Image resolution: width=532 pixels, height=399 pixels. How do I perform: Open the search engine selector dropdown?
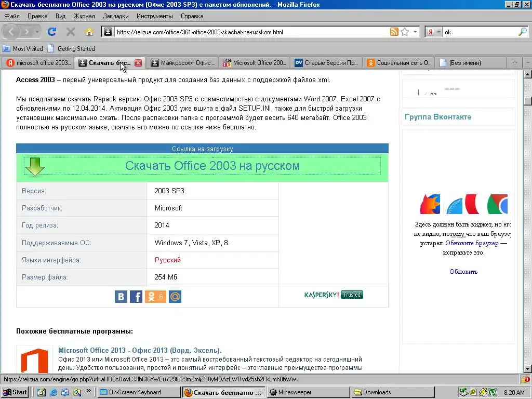[438, 32]
